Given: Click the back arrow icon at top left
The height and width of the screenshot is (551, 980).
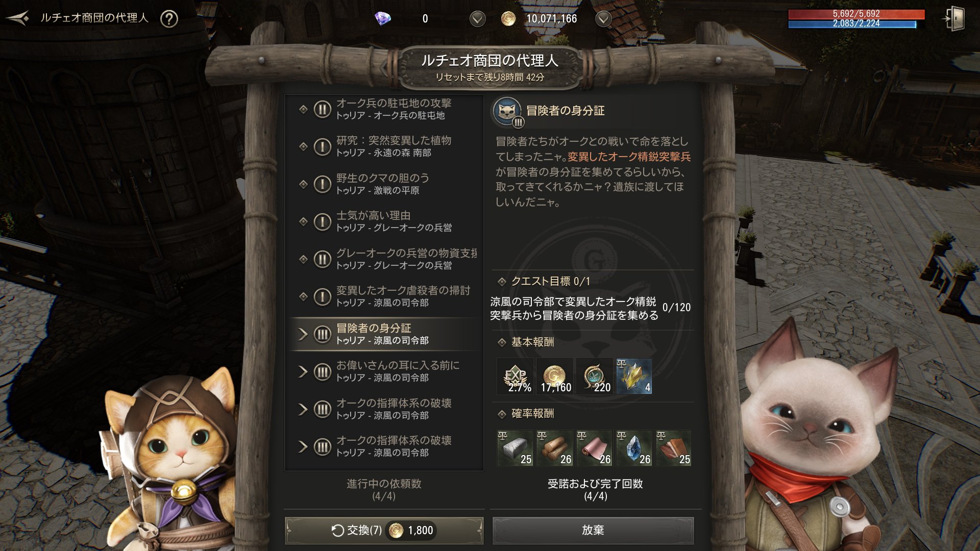Looking at the screenshot, I should pos(18,18).
